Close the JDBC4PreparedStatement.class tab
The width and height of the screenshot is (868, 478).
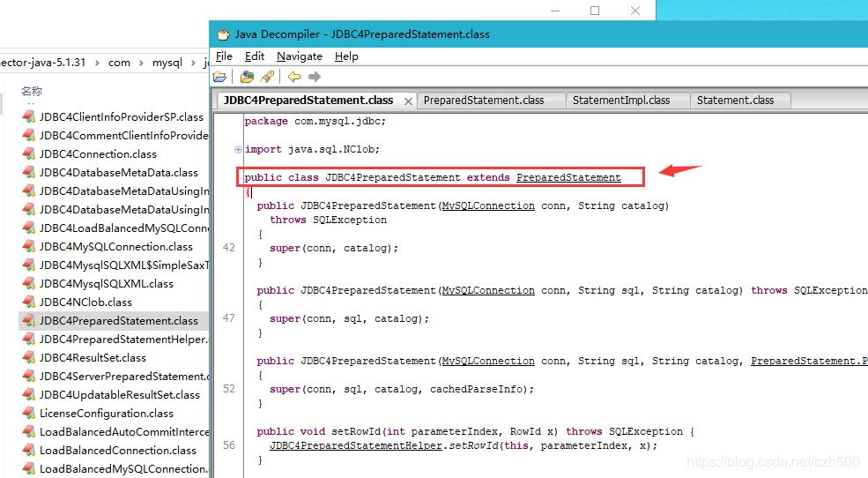click(x=408, y=101)
